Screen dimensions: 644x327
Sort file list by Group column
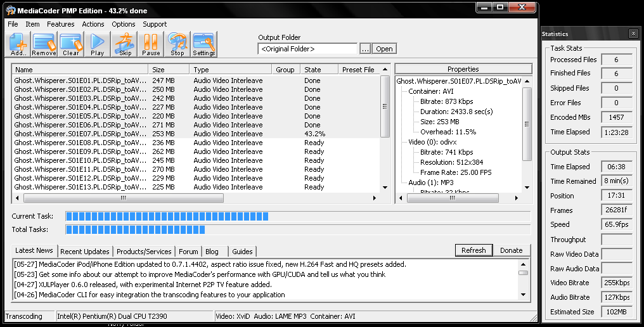pyautogui.click(x=286, y=70)
